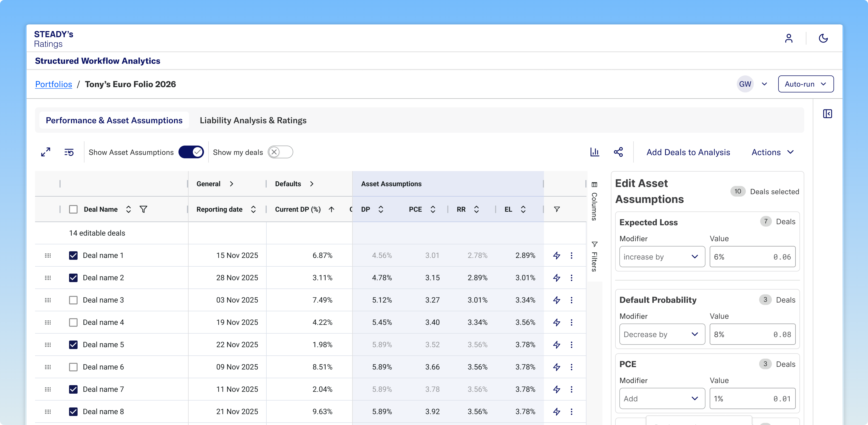Uncheck Deal name 5 checkbox
The image size is (868, 425).
click(x=73, y=345)
